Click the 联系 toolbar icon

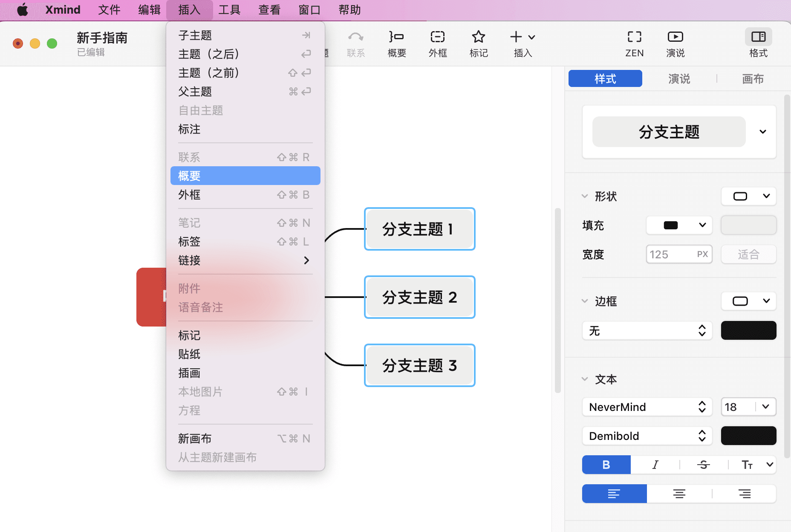tap(356, 43)
